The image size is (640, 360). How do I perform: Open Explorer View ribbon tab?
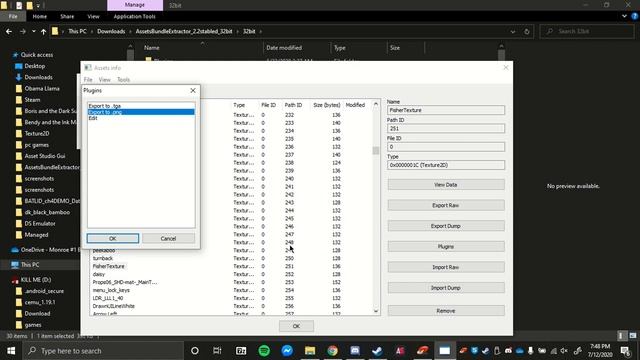[x=93, y=16]
